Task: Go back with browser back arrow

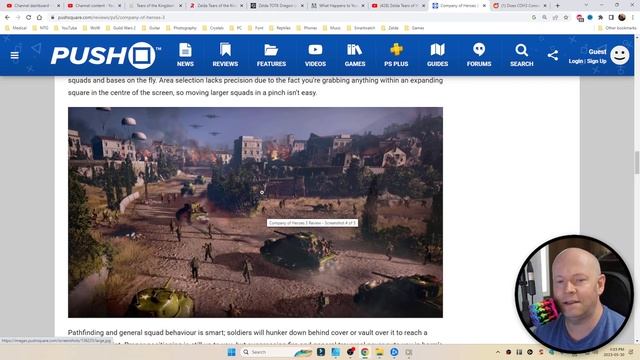Action: point(7,18)
